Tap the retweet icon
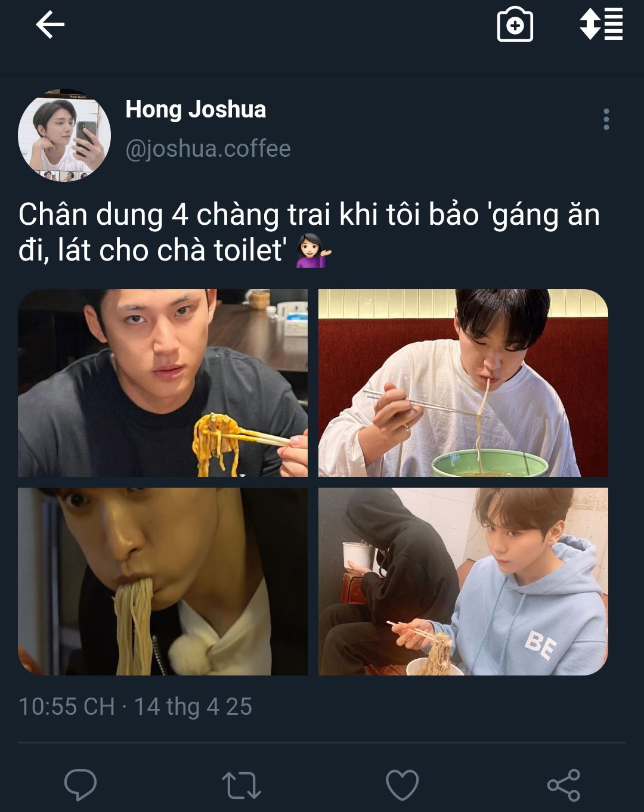Image resolution: width=644 pixels, height=812 pixels. pyautogui.click(x=241, y=785)
